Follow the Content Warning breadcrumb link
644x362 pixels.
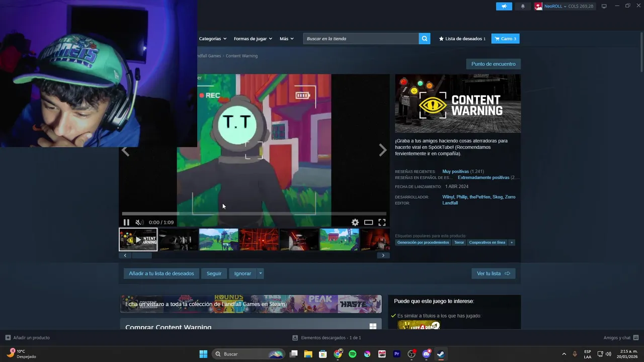[x=242, y=56]
